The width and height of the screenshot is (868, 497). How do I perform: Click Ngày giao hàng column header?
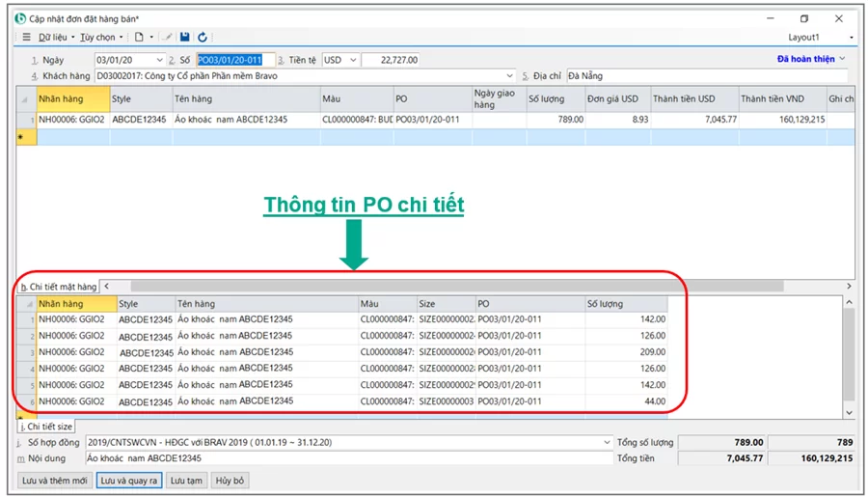click(x=500, y=99)
